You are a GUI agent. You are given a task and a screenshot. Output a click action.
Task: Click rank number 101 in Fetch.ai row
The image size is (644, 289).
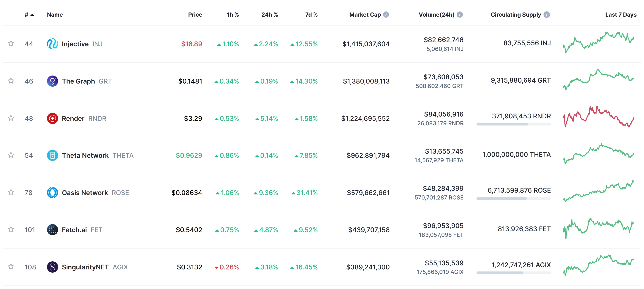point(30,230)
